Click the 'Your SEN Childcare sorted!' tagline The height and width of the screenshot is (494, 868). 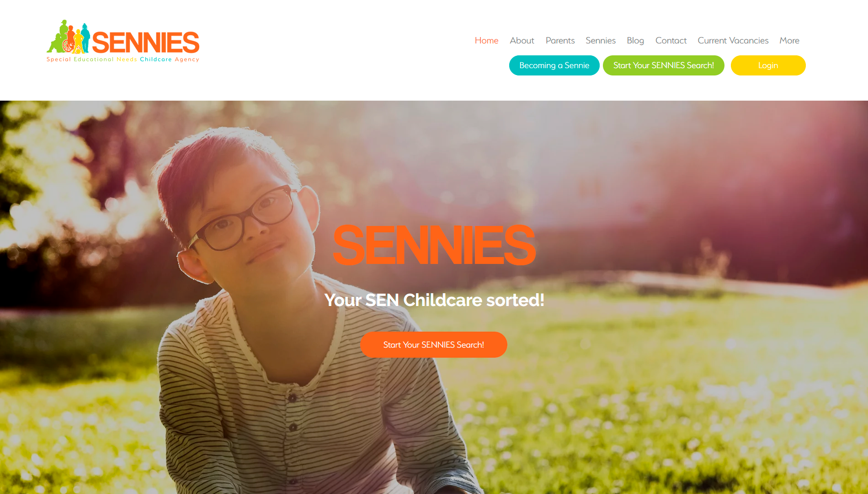(x=434, y=300)
